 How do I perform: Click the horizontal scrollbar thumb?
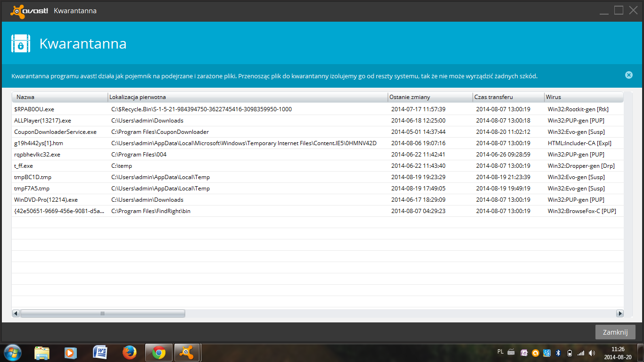102,313
